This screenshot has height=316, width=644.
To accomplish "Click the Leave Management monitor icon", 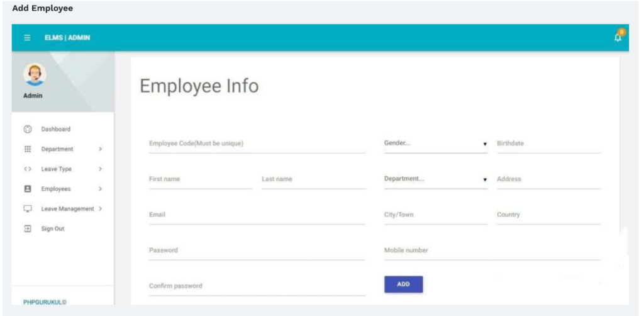I will [28, 209].
